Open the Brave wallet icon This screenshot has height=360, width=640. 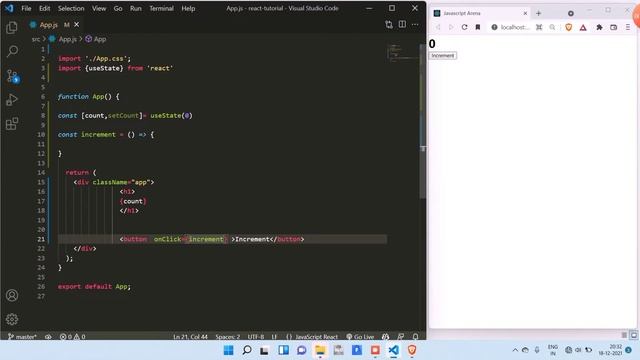coord(613,27)
